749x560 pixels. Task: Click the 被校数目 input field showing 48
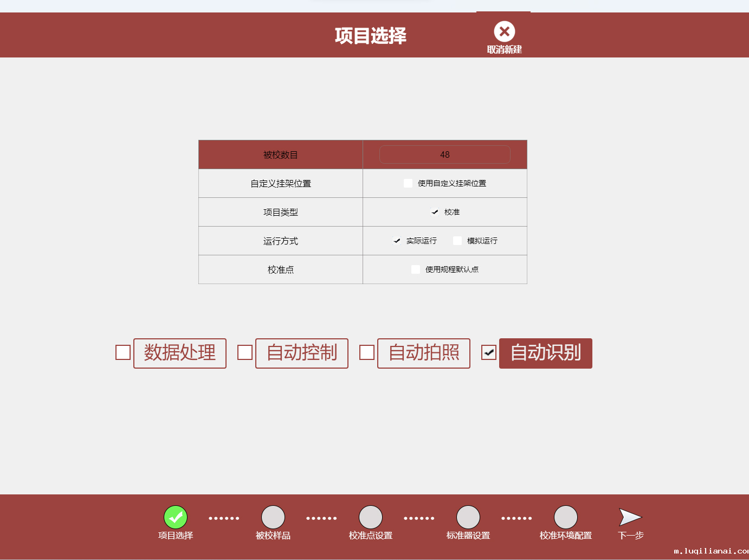pos(444,155)
